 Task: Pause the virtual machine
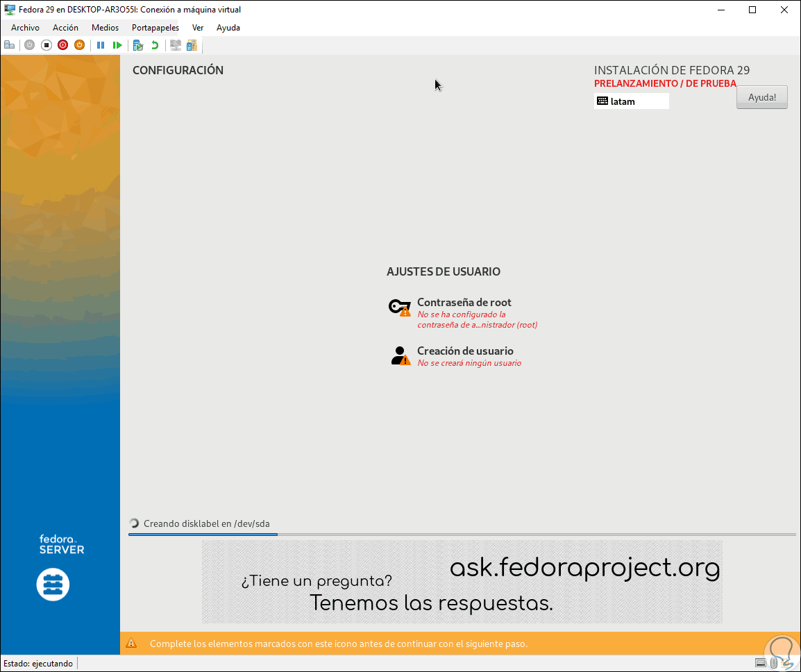coord(101,45)
